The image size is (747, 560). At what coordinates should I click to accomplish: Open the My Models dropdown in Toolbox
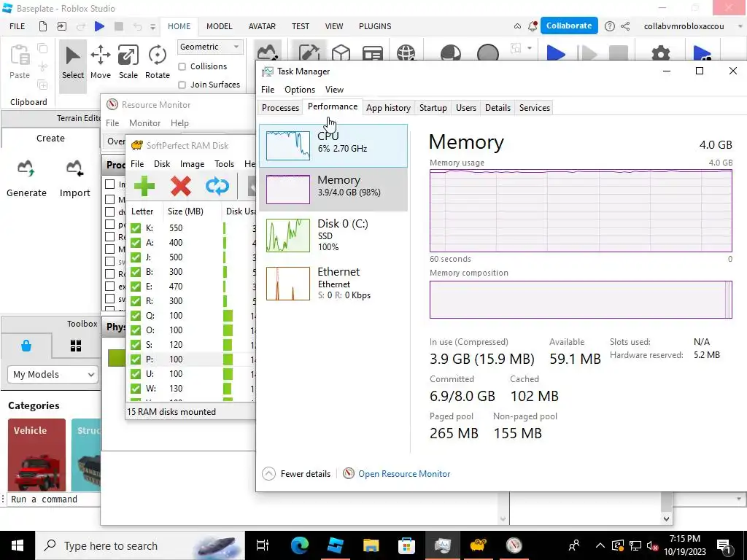(53, 374)
